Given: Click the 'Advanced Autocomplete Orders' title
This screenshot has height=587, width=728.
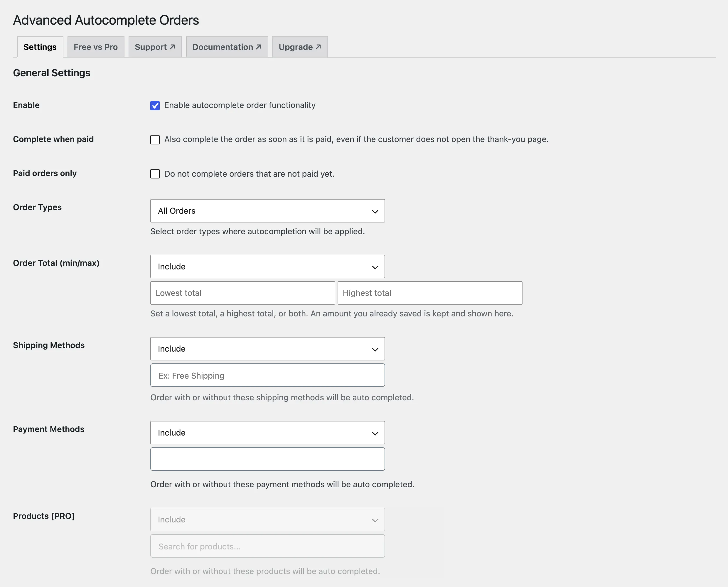Looking at the screenshot, I should pyautogui.click(x=106, y=20).
